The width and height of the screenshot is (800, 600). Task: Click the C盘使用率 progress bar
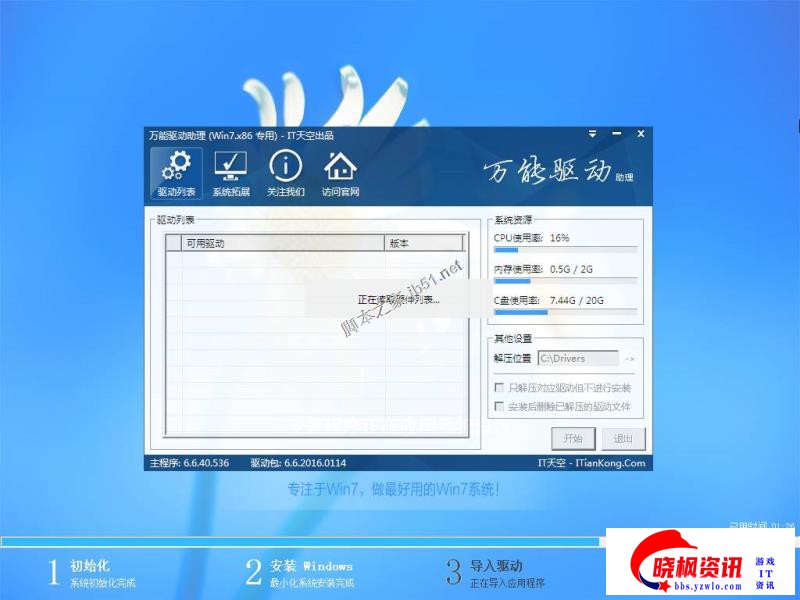click(x=565, y=312)
